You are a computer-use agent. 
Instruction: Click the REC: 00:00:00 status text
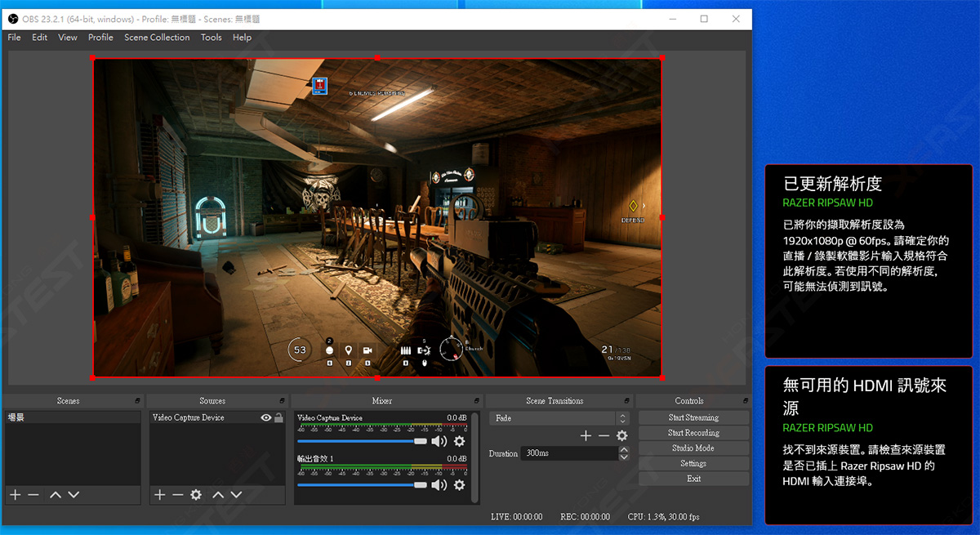(586, 517)
